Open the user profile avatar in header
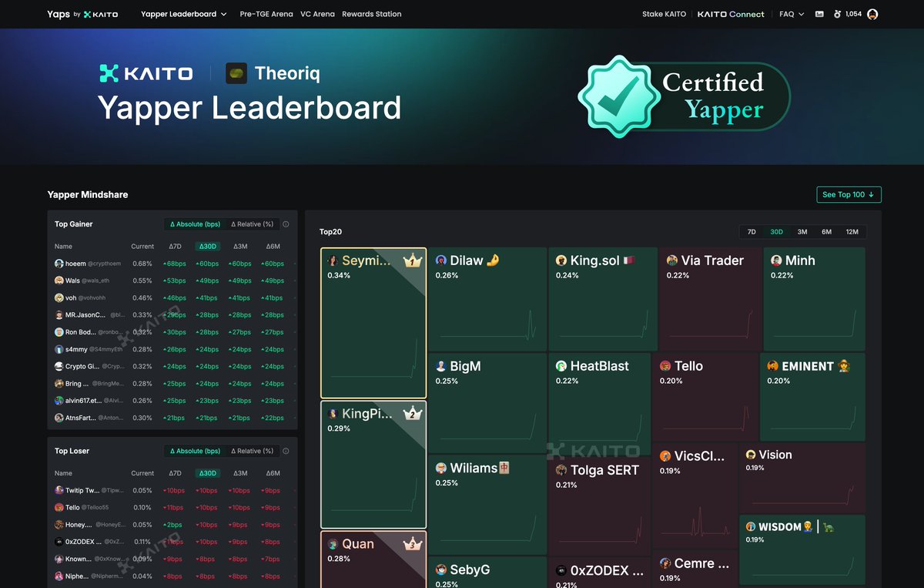Screen dimensions: 924x588 872,14
